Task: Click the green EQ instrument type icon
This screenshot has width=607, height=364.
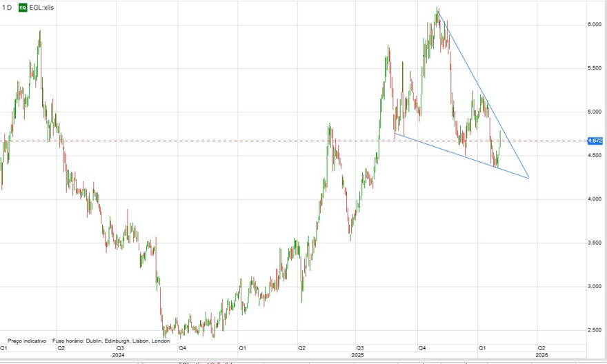Action: pyautogui.click(x=23, y=8)
